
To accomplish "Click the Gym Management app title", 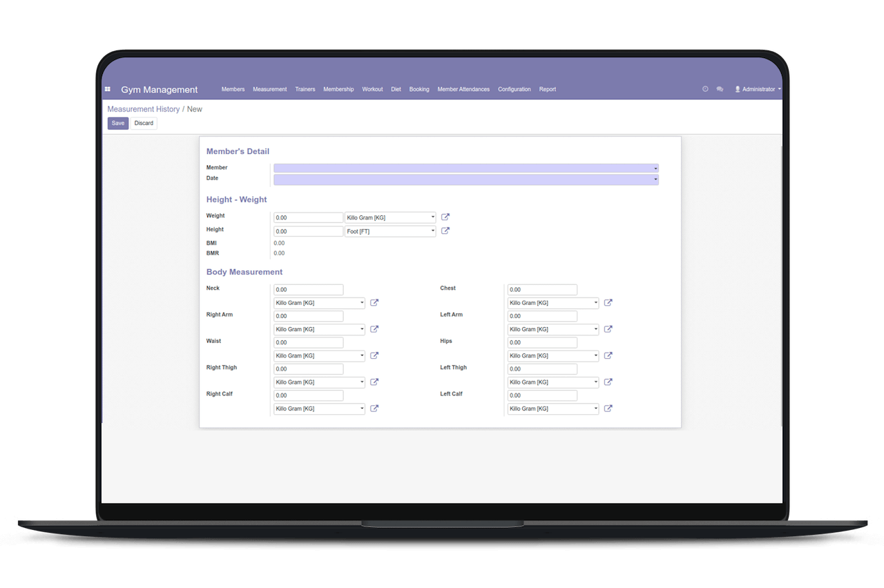I will click(160, 90).
